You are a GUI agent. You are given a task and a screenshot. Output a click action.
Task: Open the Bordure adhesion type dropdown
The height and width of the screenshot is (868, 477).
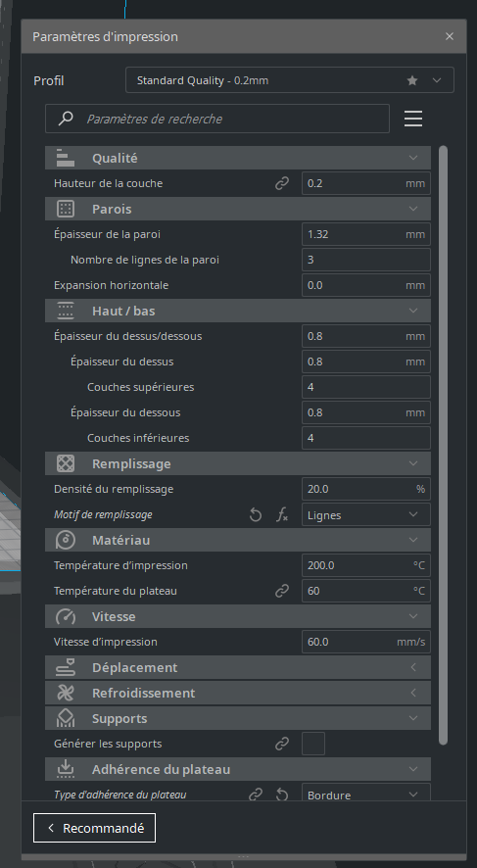pos(365,793)
